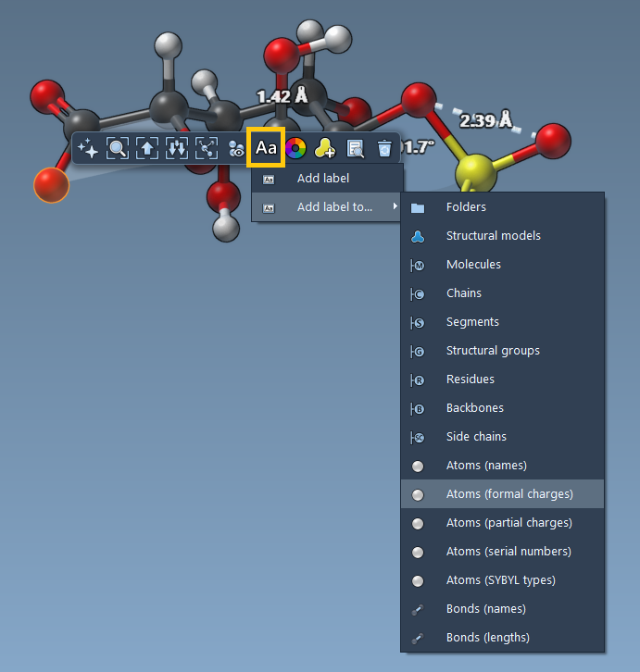Screen dimensions: 640x672
Task: Click the trash can delete icon
Action: [x=384, y=148]
